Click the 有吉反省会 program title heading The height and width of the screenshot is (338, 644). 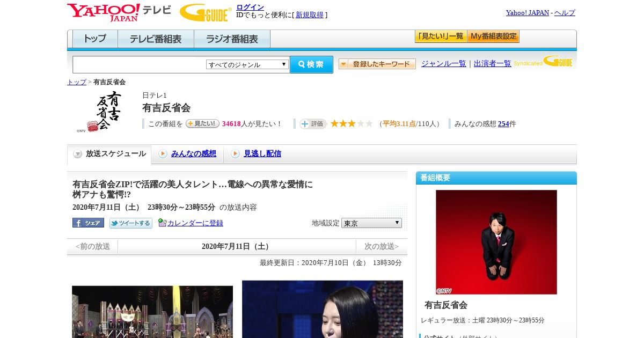pos(166,108)
